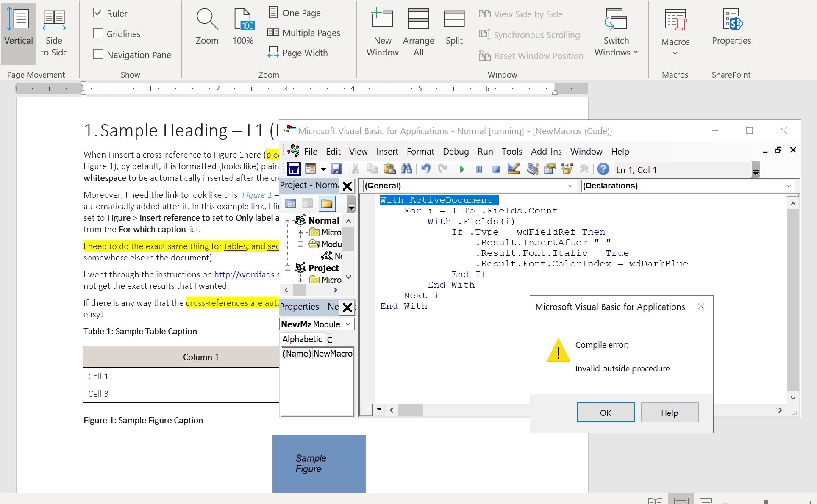Enable Gridlines

(98, 33)
